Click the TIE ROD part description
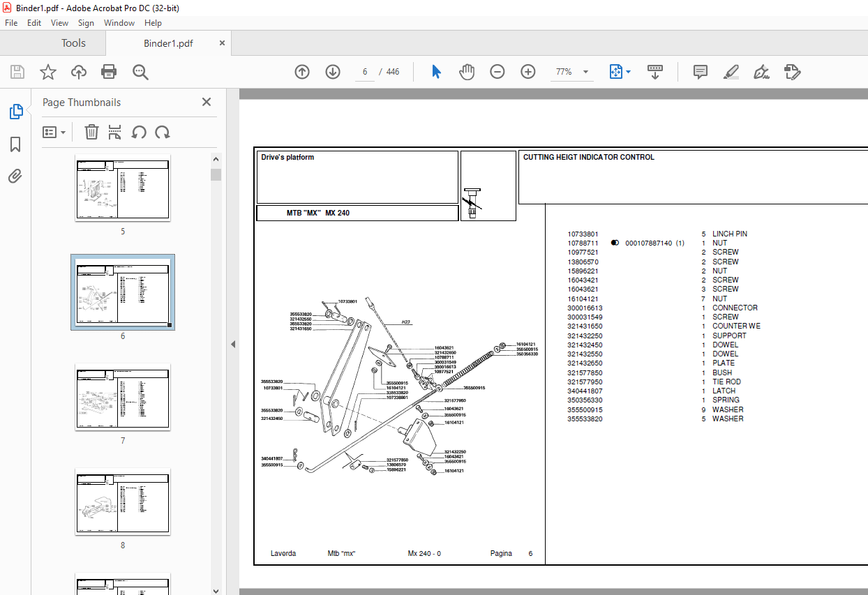The height and width of the screenshot is (595, 868). (x=726, y=382)
